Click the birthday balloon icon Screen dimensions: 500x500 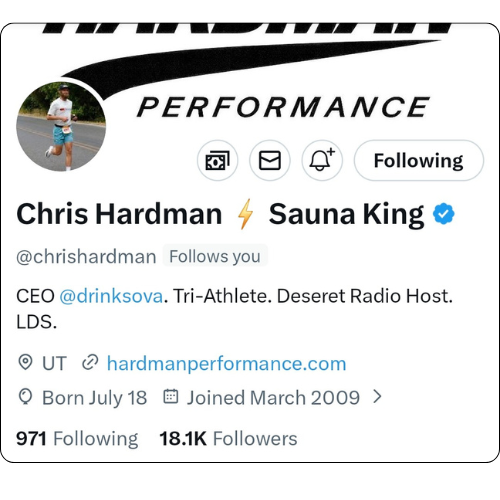pyautogui.click(x=25, y=397)
